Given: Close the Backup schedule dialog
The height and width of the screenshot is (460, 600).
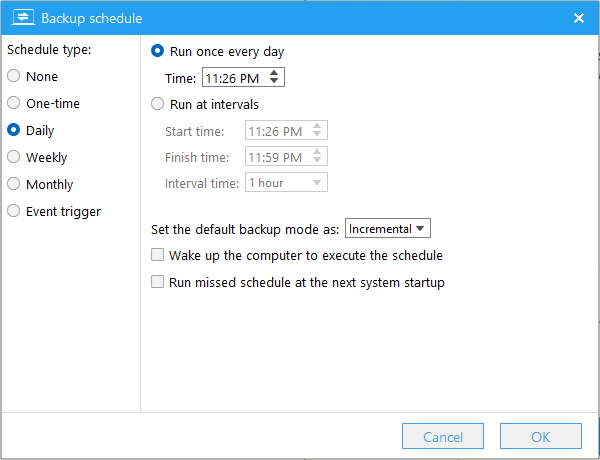Looking at the screenshot, I should (578, 18).
